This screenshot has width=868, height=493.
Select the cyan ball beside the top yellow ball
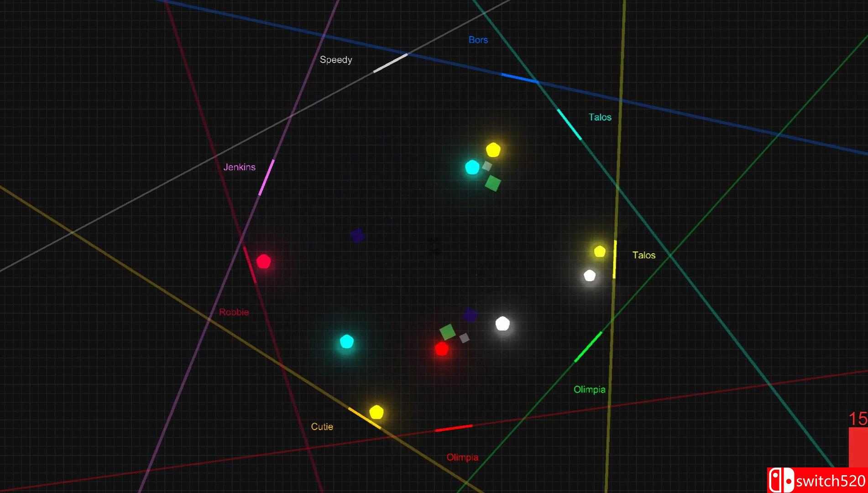(472, 167)
